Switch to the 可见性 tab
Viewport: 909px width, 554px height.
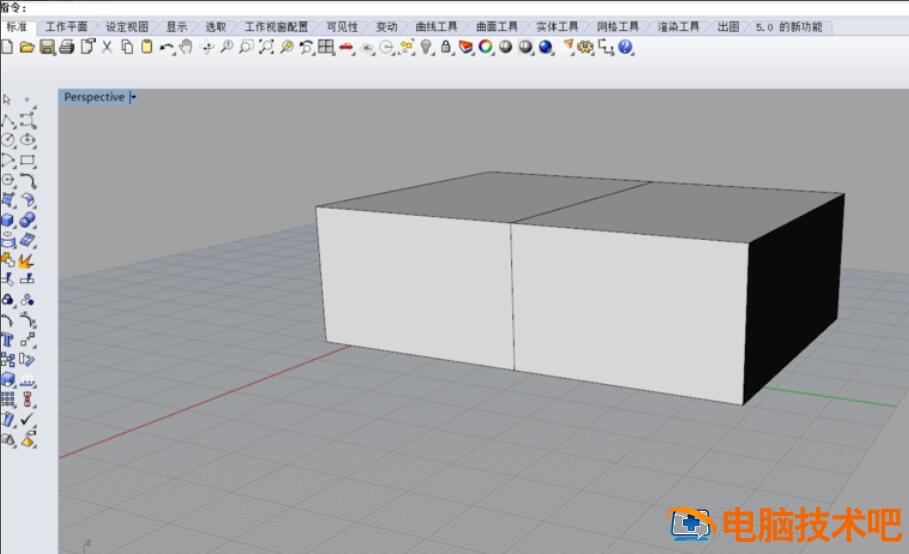pyautogui.click(x=342, y=27)
